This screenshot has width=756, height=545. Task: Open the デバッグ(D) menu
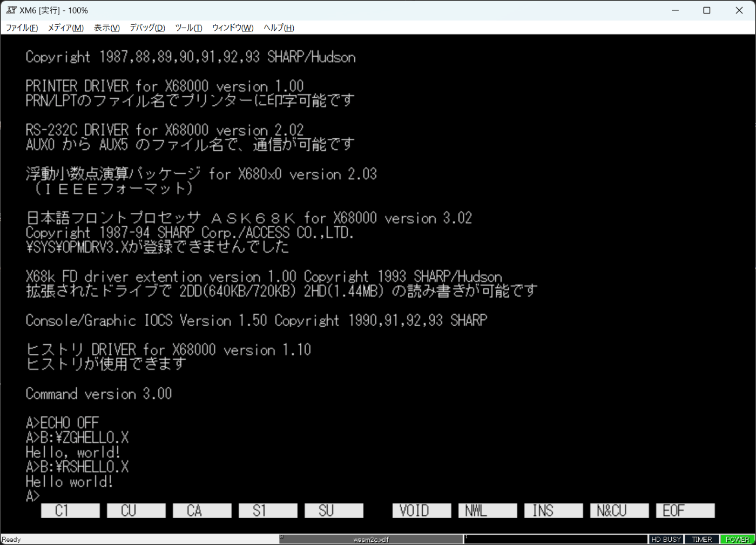click(x=147, y=28)
